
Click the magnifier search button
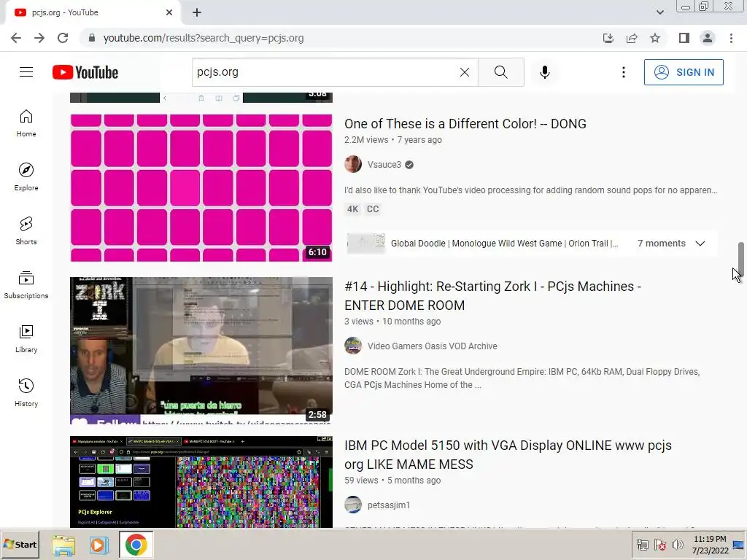pos(500,72)
